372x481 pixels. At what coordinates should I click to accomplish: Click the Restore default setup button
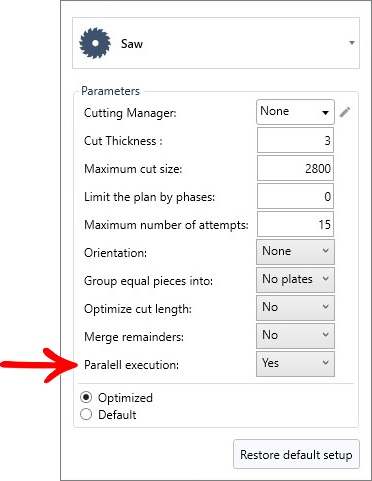pyautogui.click(x=296, y=454)
